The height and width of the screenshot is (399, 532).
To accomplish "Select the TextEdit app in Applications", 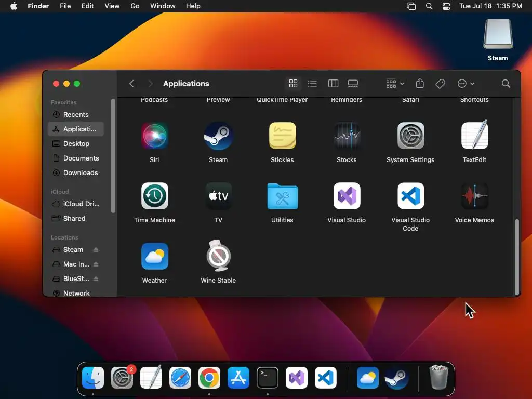I will [x=474, y=135].
